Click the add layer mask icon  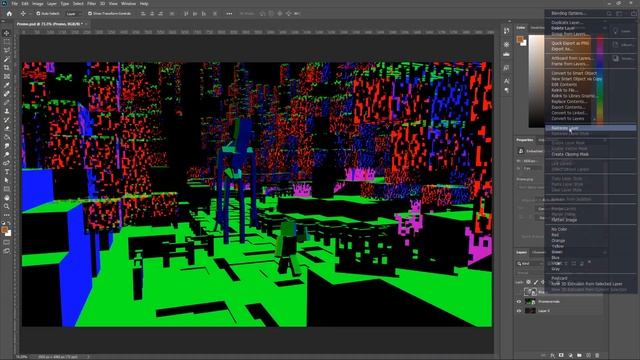click(x=561, y=356)
